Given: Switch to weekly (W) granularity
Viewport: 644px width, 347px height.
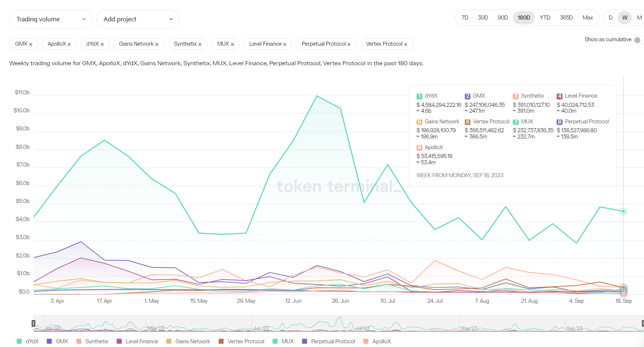Looking at the screenshot, I should pos(625,18).
